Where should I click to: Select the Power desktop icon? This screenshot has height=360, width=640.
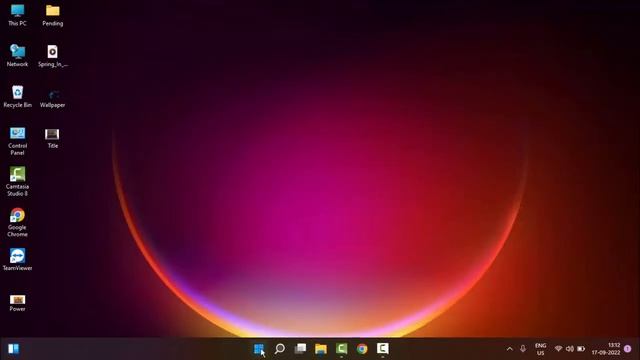18,304
